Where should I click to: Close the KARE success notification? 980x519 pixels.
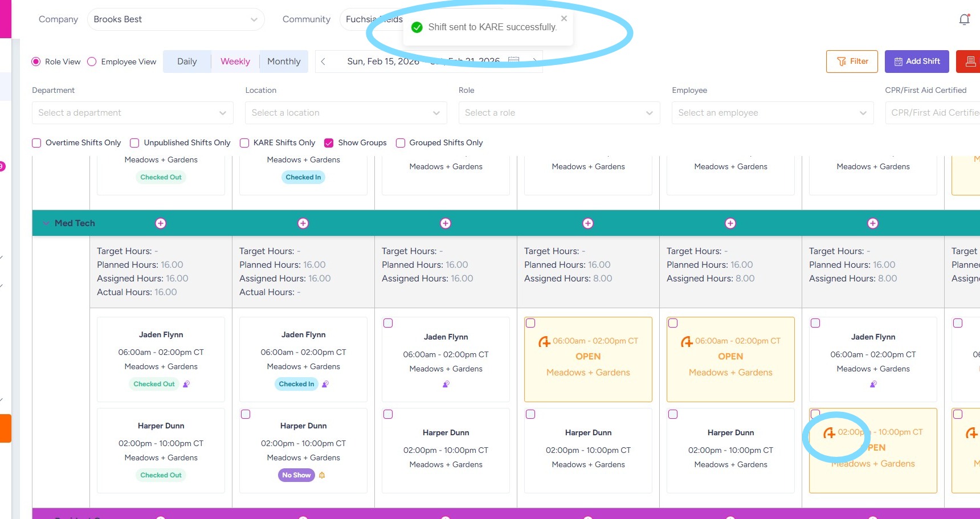coord(563,19)
